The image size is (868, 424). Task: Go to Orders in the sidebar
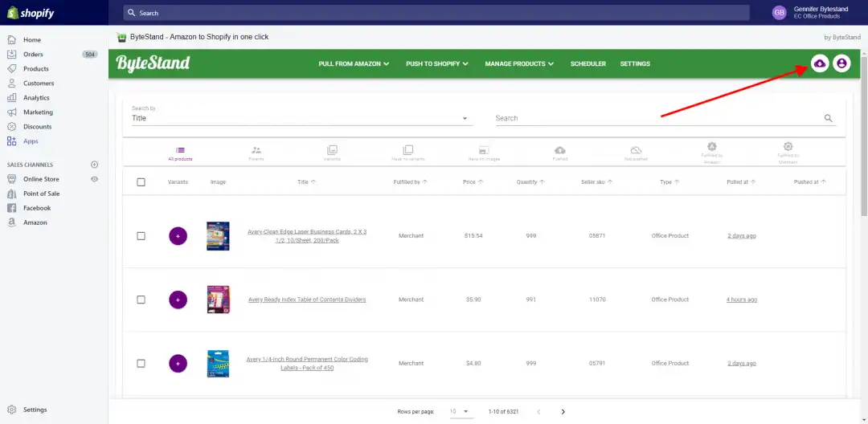(33, 54)
